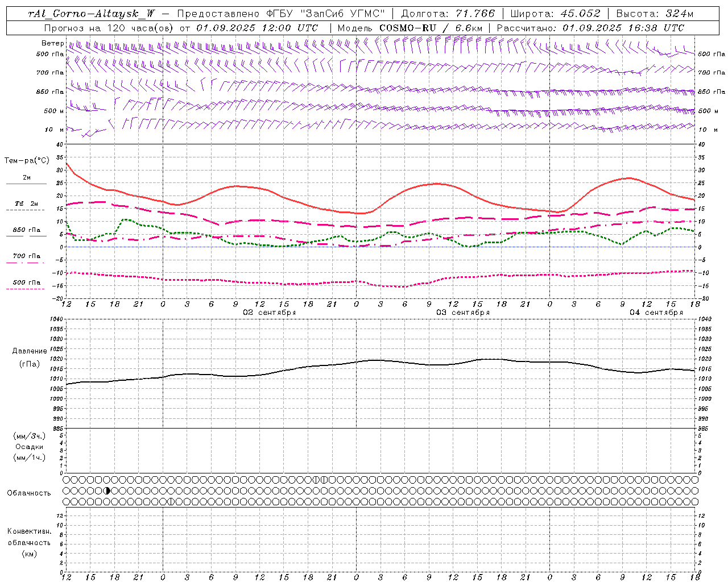Click the date label 02 сентября

270,313
